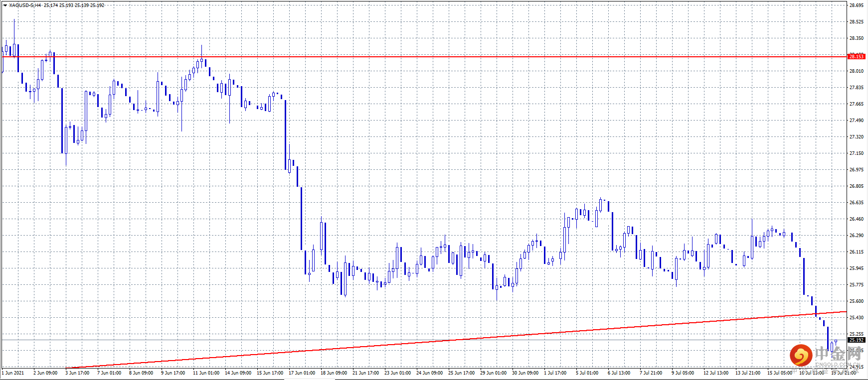Click the 25.775 price axis label
Viewport: 868px width, 380px height.
857,285
